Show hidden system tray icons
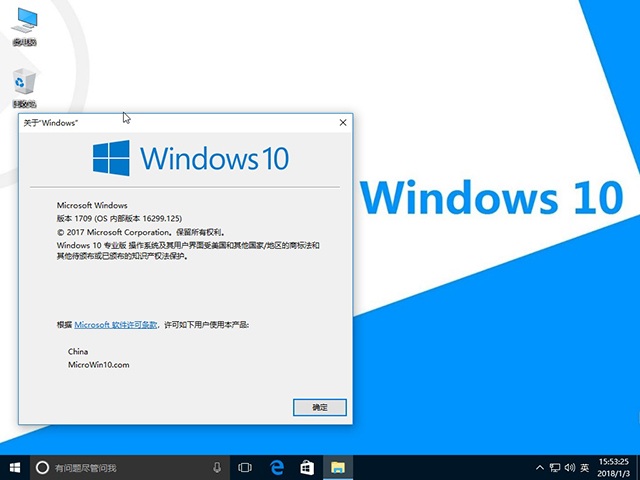640x480 pixels. (540, 467)
